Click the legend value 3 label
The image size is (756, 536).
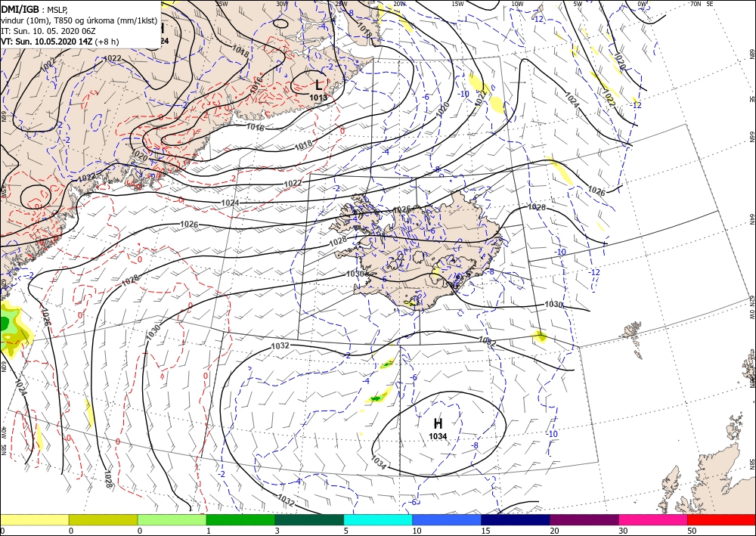pyautogui.click(x=277, y=531)
